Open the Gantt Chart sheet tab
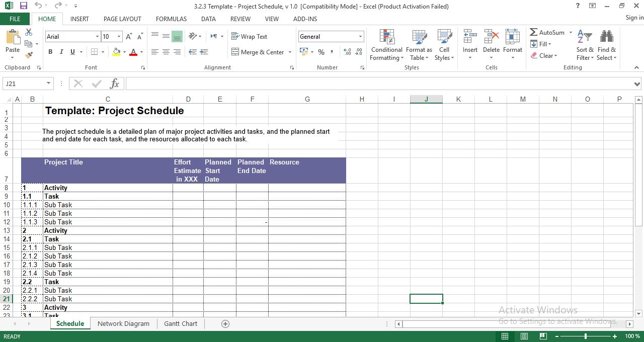644x342 pixels. pyautogui.click(x=180, y=323)
